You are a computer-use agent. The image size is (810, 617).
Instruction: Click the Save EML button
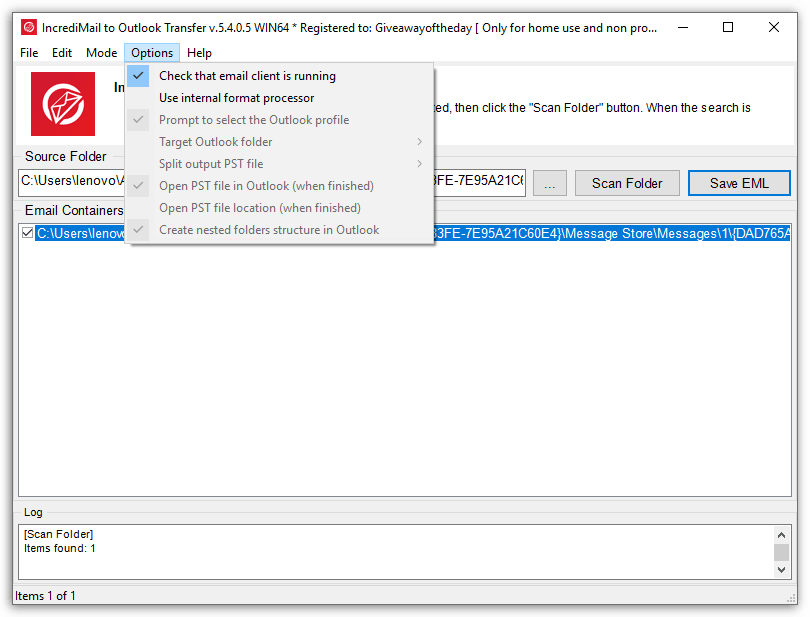coord(739,182)
